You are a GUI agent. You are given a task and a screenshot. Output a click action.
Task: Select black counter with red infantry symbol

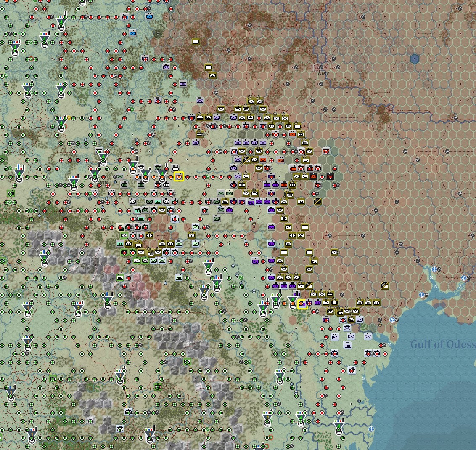point(314,176)
